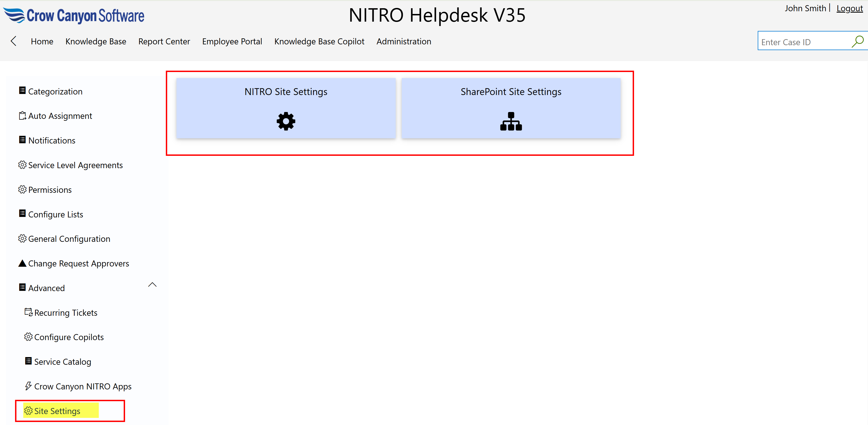Screen dimensions: 868x425
Task: Open the NITRO Site Settings tile
Action: 286,108
